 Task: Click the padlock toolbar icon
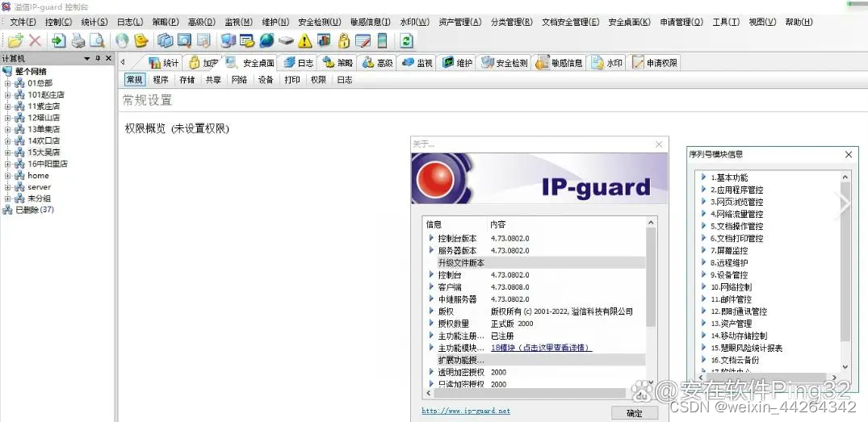click(344, 40)
